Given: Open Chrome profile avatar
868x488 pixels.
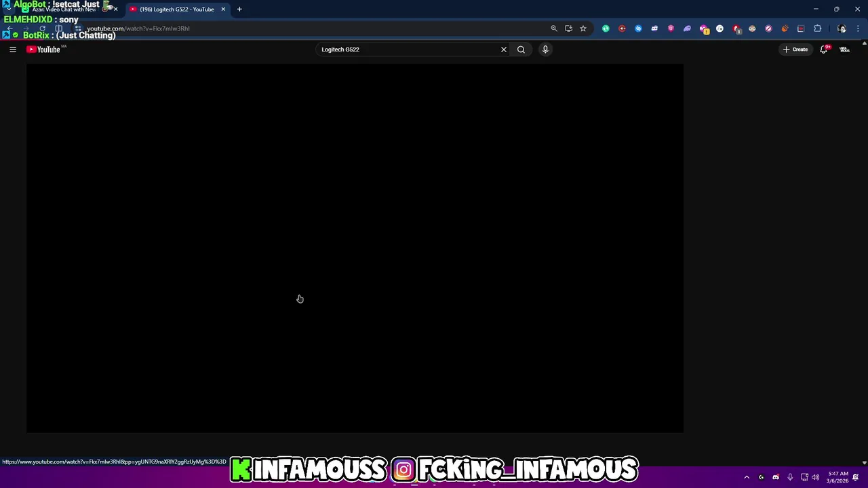Looking at the screenshot, I should tap(842, 28).
